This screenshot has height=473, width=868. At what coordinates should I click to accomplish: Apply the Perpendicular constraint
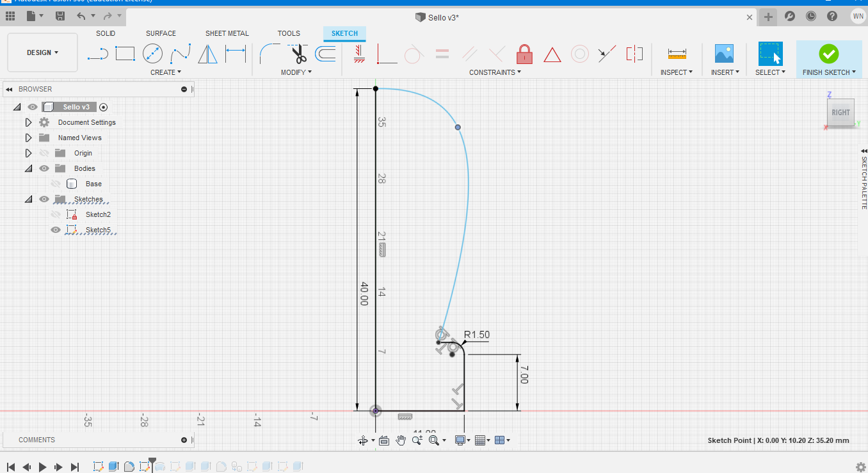pos(497,54)
